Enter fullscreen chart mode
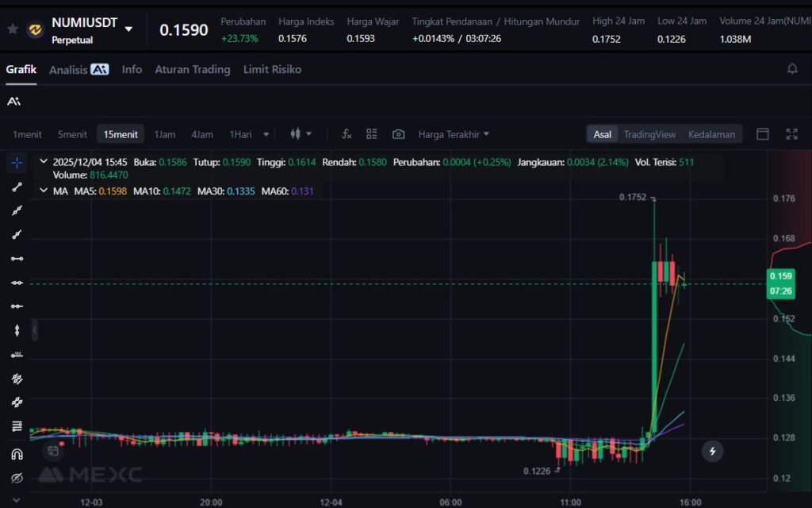812x508 pixels. [791, 134]
